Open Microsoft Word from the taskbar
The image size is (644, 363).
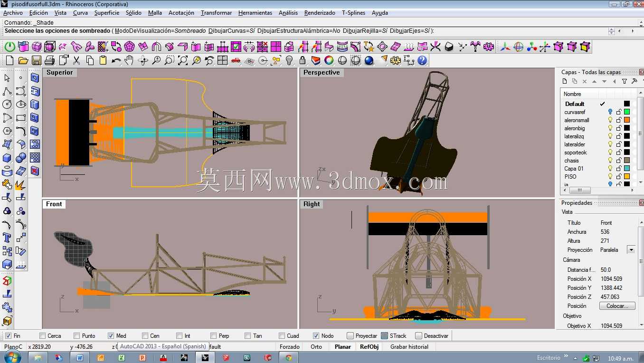pyautogui.click(x=79, y=358)
